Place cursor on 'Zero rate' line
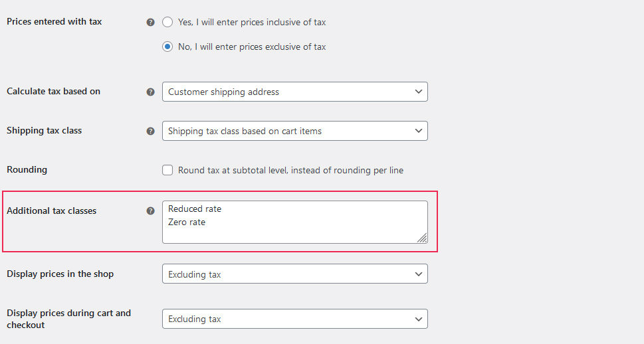This screenshot has width=644, height=344. (187, 222)
